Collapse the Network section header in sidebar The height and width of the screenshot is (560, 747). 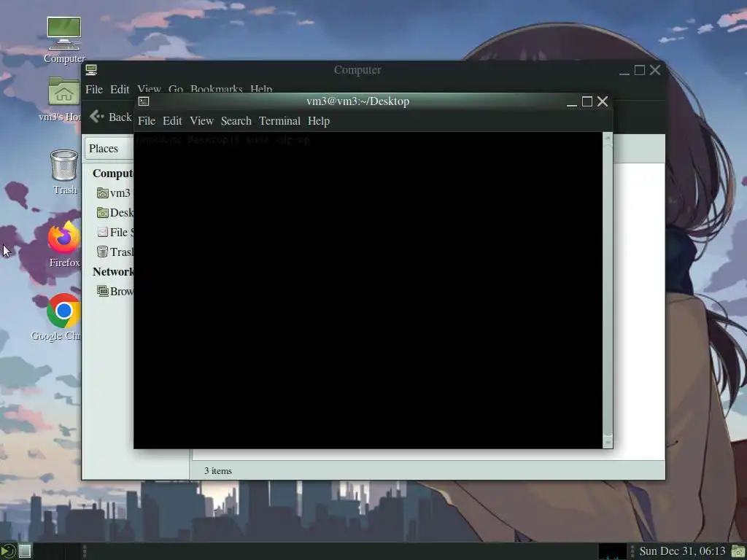tap(113, 271)
